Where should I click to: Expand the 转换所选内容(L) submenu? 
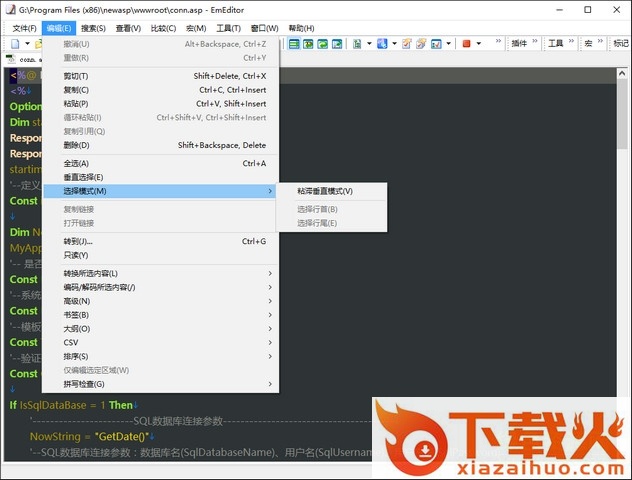coord(160,274)
